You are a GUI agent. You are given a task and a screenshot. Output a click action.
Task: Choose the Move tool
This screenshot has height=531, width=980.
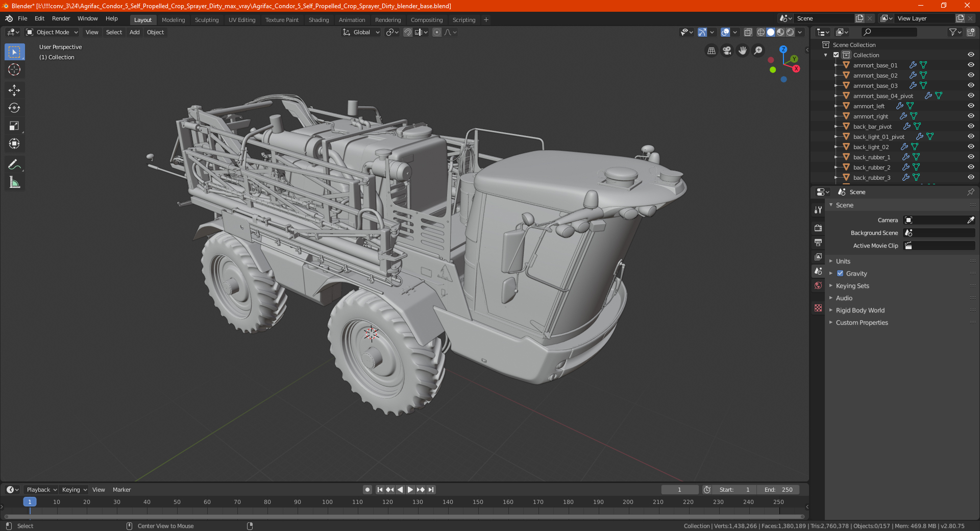pyautogui.click(x=14, y=90)
